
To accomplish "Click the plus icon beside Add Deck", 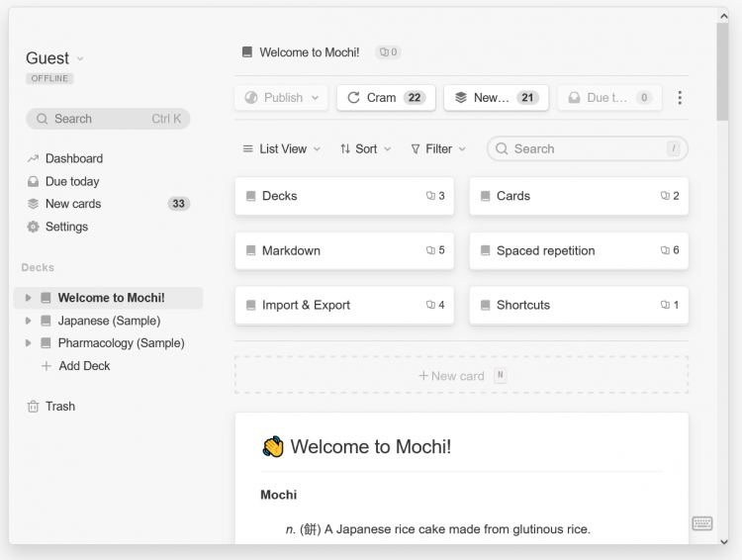I will (46, 366).
